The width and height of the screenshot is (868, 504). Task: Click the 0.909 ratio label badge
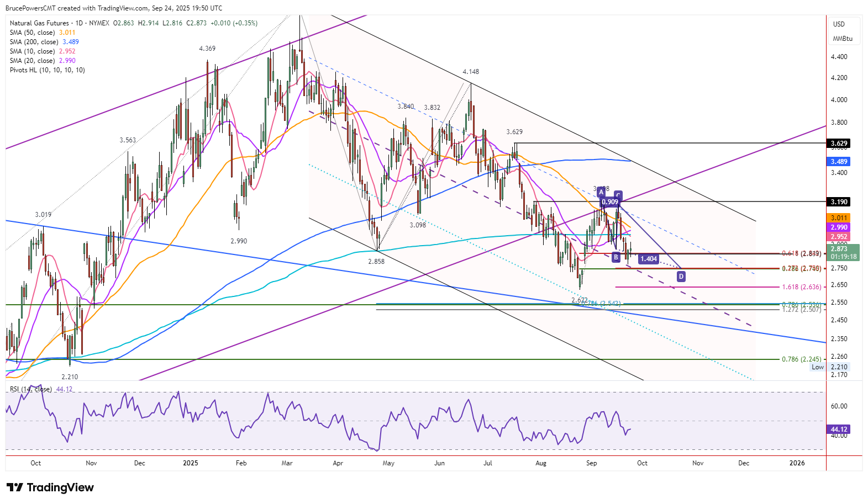coord(609,202)
